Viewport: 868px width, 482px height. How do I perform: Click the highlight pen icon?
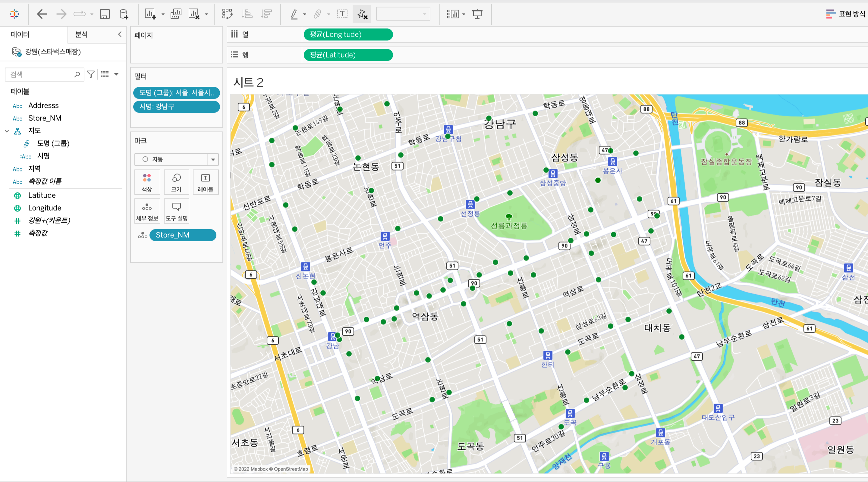coord(294,14)
